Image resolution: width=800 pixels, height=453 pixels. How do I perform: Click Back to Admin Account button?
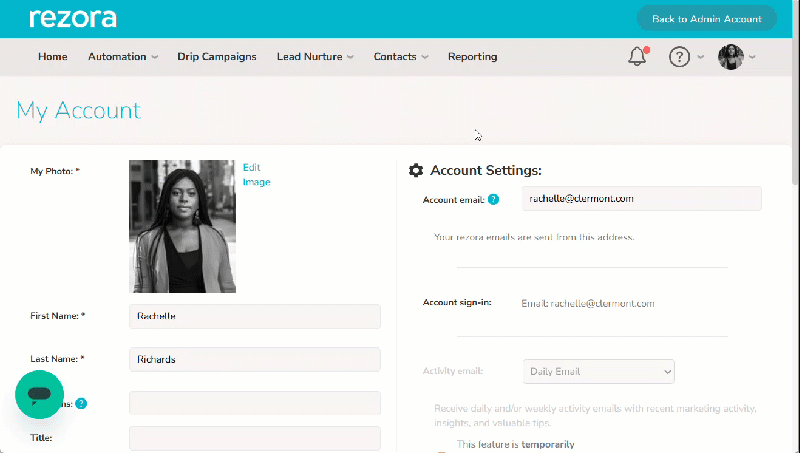(707, 19)
